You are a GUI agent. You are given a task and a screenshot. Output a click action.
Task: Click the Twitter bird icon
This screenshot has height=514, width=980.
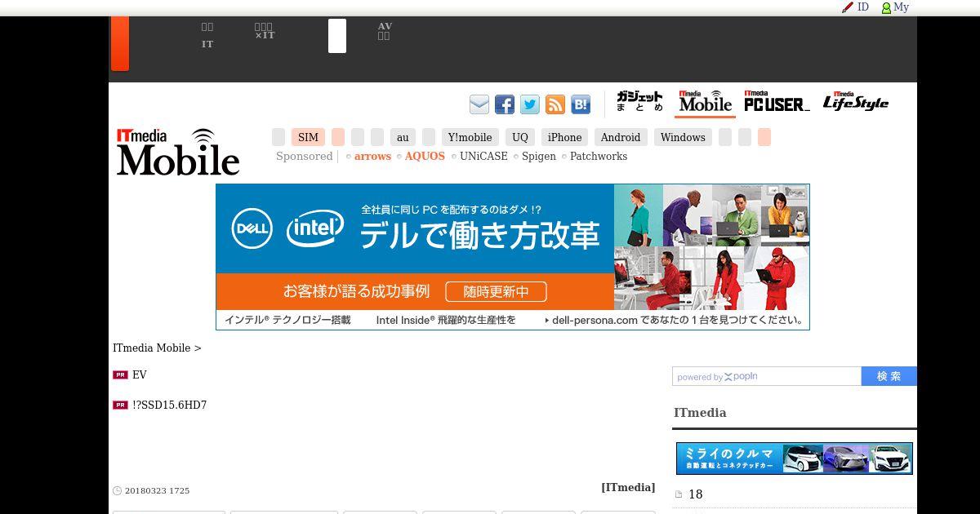point(530,104)
